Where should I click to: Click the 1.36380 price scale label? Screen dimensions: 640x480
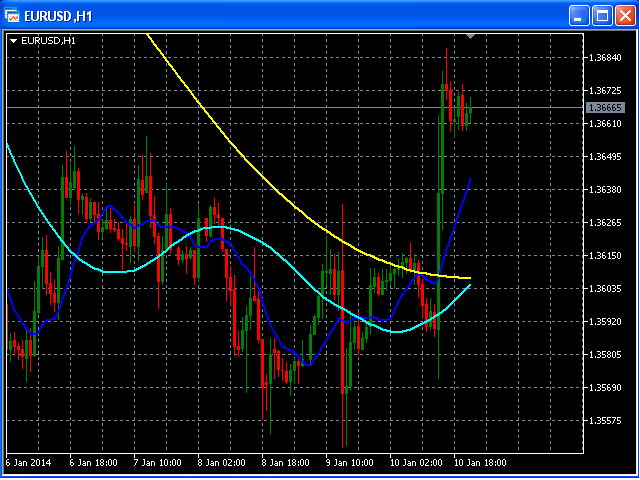(606, 190)
